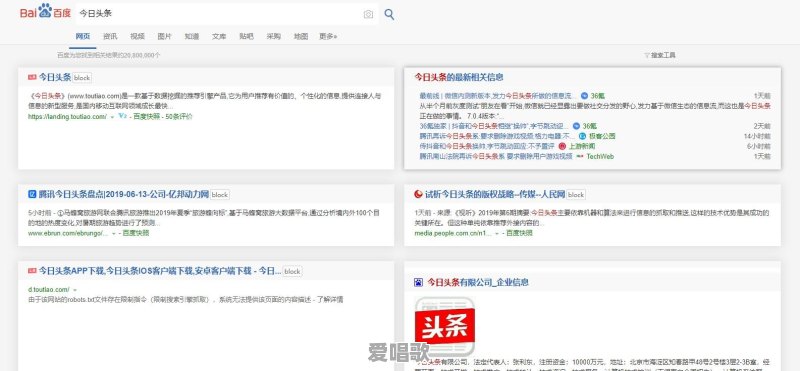The height and width of the screenshot is (371, 800).
Task: Click block button beside 亿邦动力网 result
Action: (220, 194)
